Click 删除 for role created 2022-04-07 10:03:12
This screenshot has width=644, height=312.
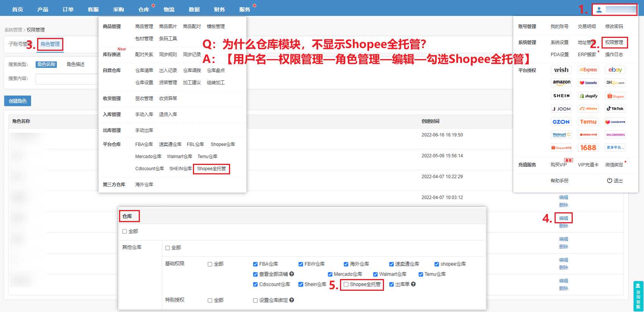564,205
